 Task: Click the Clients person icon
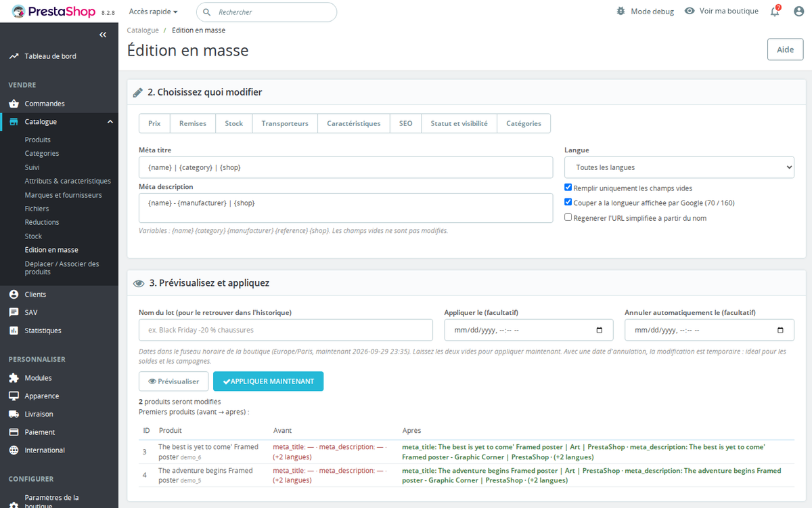14,295
